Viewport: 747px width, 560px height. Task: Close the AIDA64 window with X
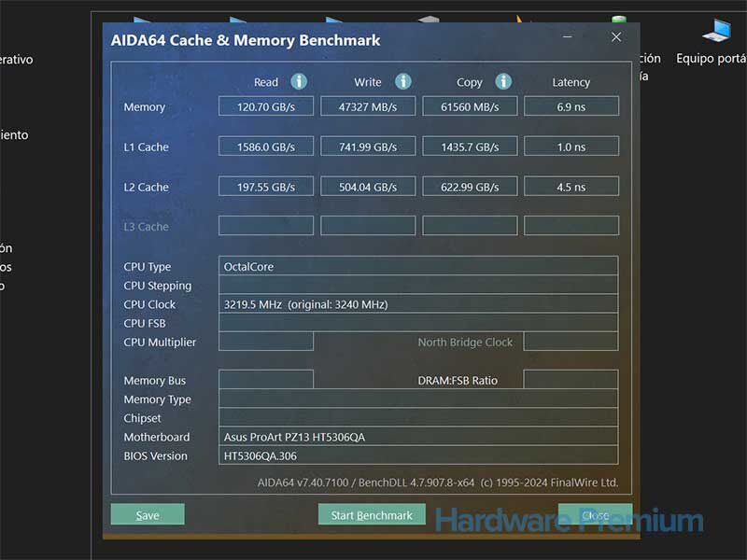click(x=616, y=37)
